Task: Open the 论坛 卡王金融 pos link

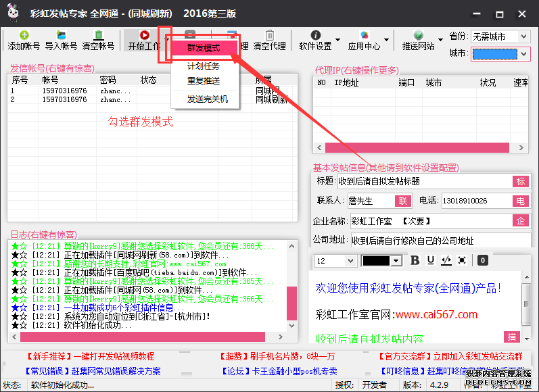Action: click(279, 372)
